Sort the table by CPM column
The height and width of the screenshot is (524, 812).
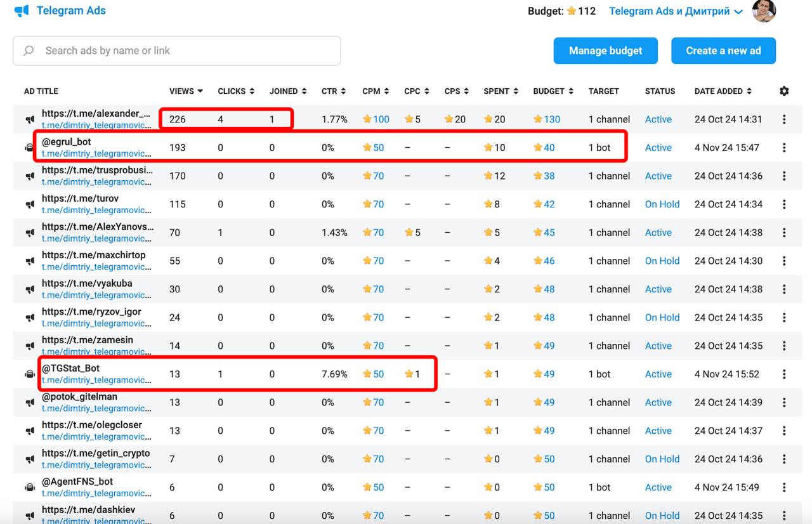click(x=376, y=91)
